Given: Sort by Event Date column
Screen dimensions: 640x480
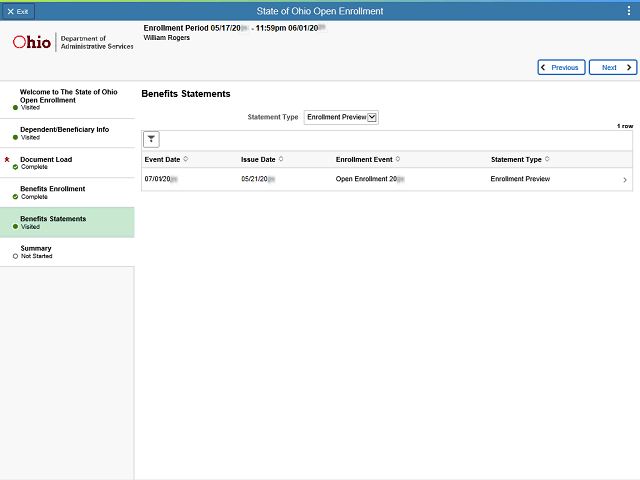Looking at the screenshot, I should coord(186,159).
